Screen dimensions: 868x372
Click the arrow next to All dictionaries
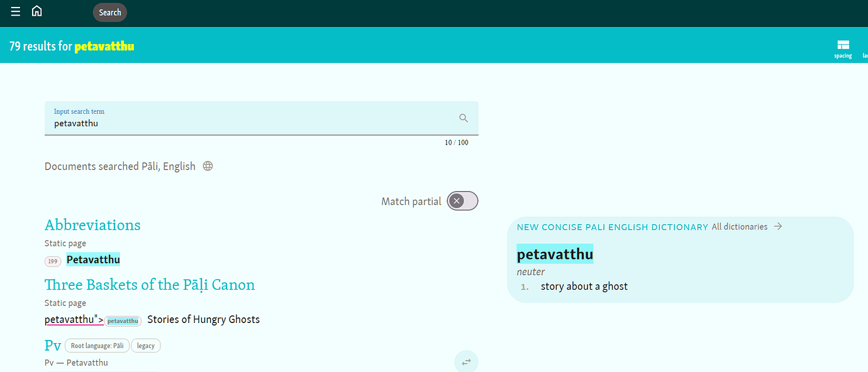pyautogui.click(x=779, y=226)
